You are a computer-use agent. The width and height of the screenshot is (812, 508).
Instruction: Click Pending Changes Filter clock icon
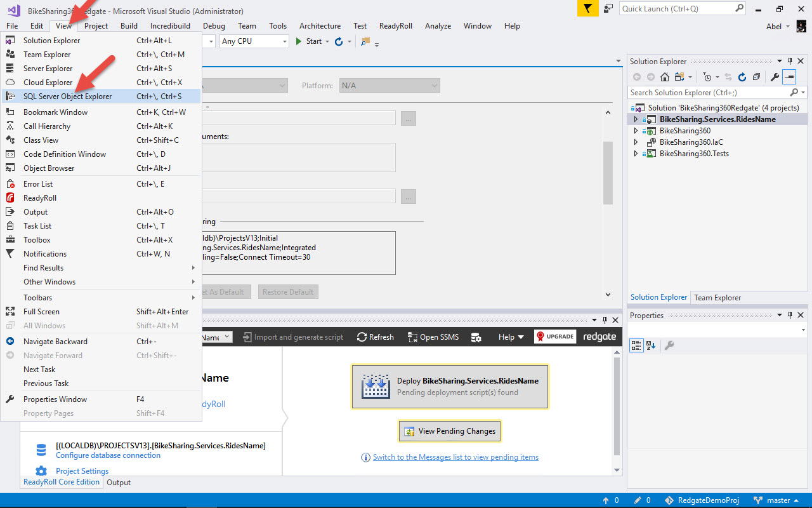coord(707,77)
